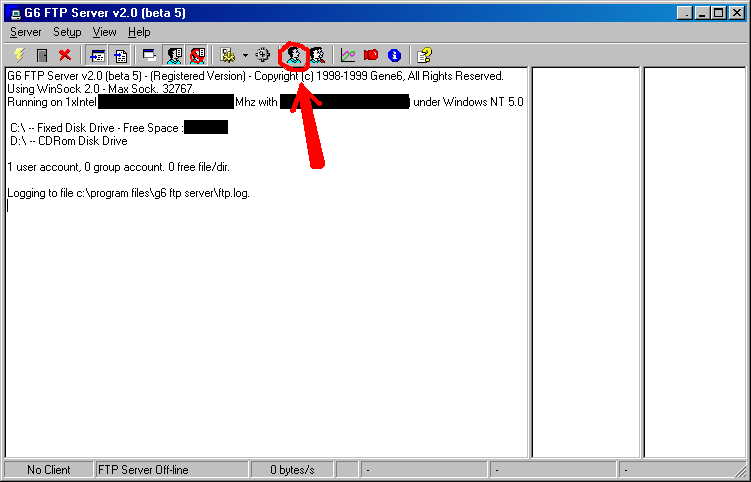
Task: Click the yellow setup gear icon
Action: tap(228, 55)
